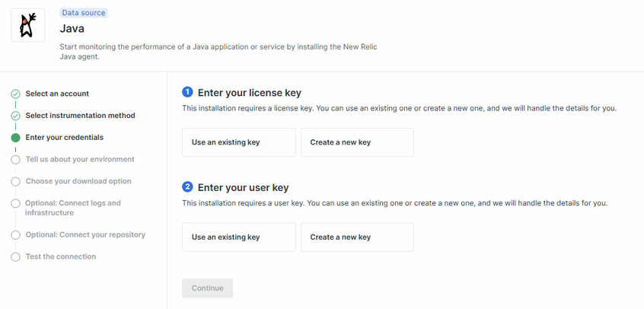644x309 pixels.
Task: Click the circle beside Optional: Connect your repository
Action: point(15,235)
